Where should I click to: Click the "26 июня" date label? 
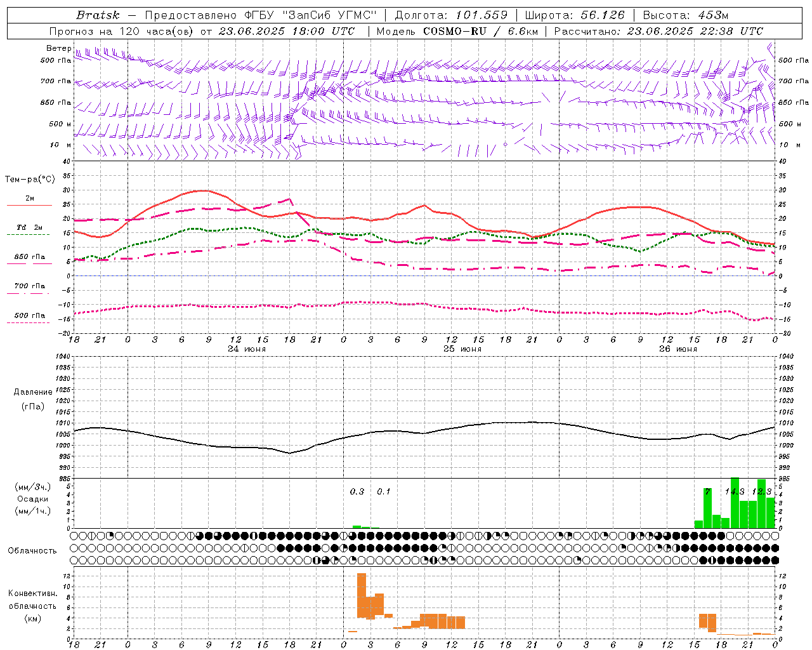678,348
